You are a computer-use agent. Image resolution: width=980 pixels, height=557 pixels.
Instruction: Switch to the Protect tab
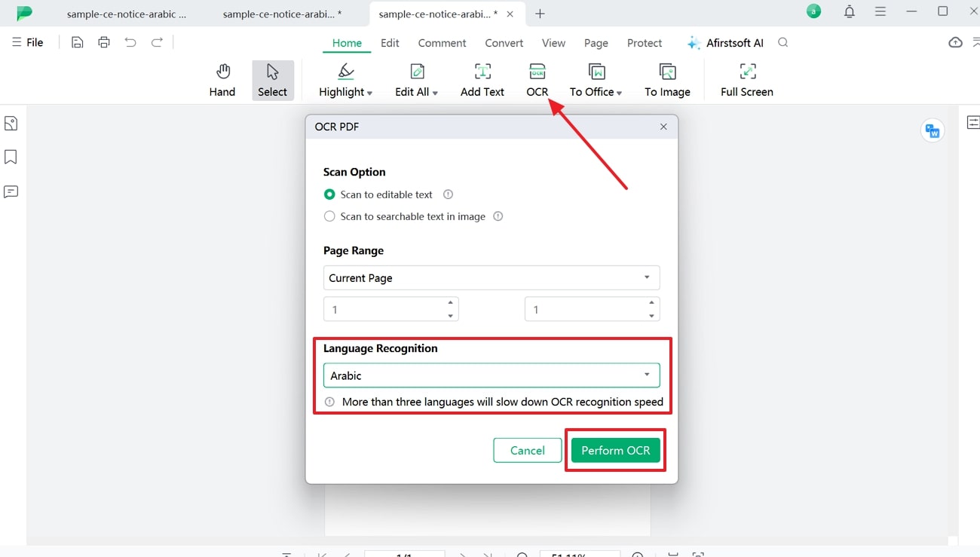[x=645, y=43]
